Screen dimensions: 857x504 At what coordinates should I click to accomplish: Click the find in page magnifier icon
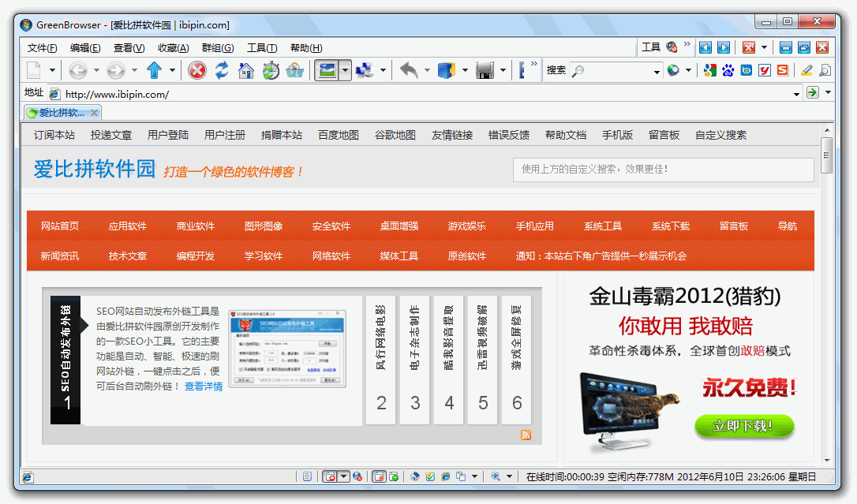pyautogui.click(x=825, y=70)
